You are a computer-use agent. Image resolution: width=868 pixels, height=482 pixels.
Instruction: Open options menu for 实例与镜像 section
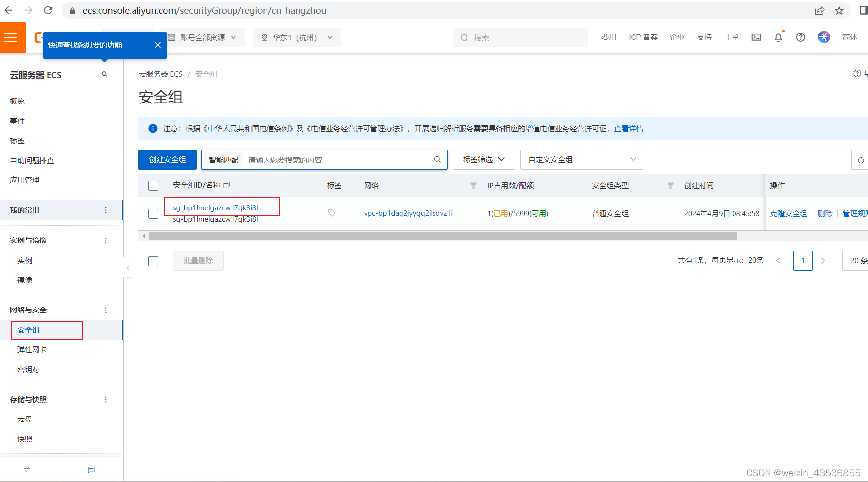[106, 241]
